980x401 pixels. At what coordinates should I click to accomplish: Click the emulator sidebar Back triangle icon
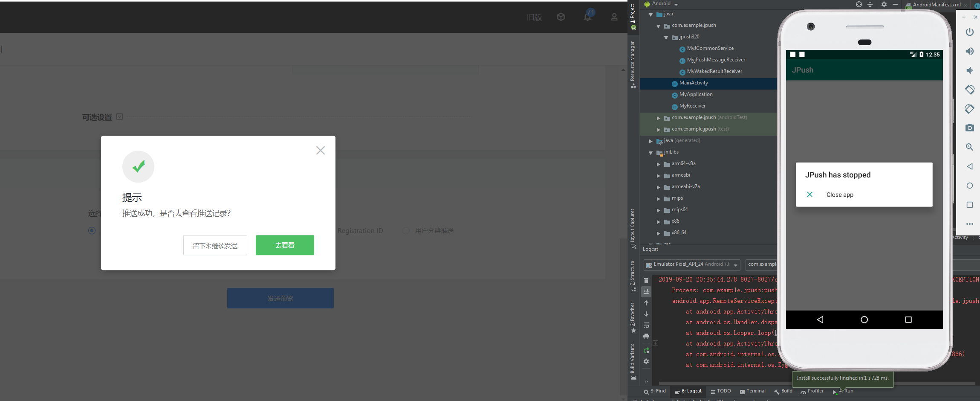[x=969, y=166]
